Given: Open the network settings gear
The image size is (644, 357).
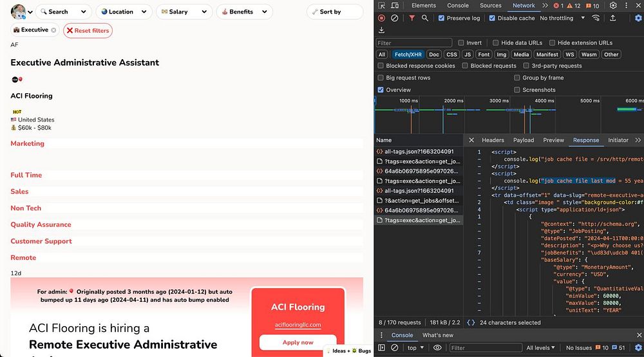Looking at the screenshot, I should (638, 18).
